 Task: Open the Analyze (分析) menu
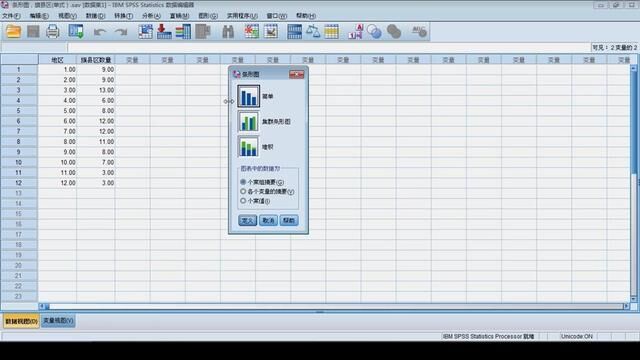click(x=151, y=16)
